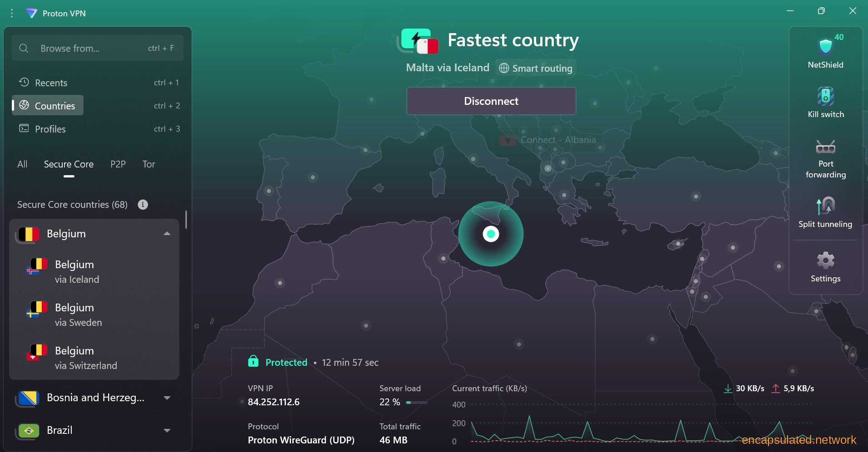Click Secure Core countries (68) heading

[72, 205]
